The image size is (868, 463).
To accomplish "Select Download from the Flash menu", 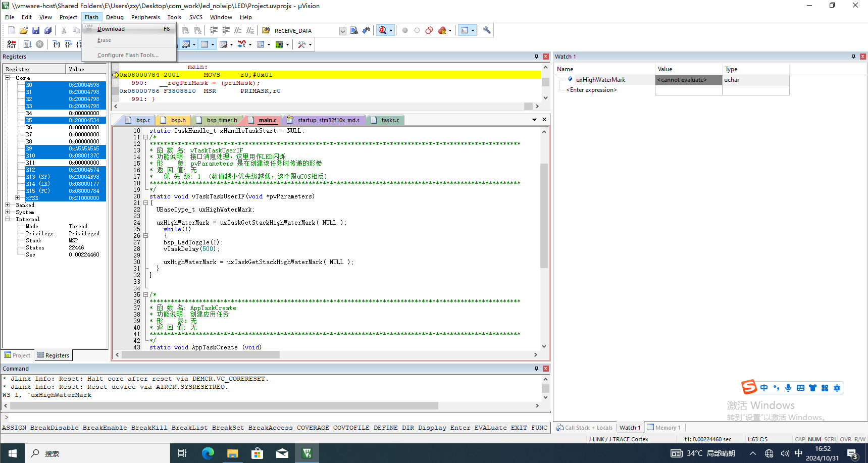I will click(x=129, y=29).
